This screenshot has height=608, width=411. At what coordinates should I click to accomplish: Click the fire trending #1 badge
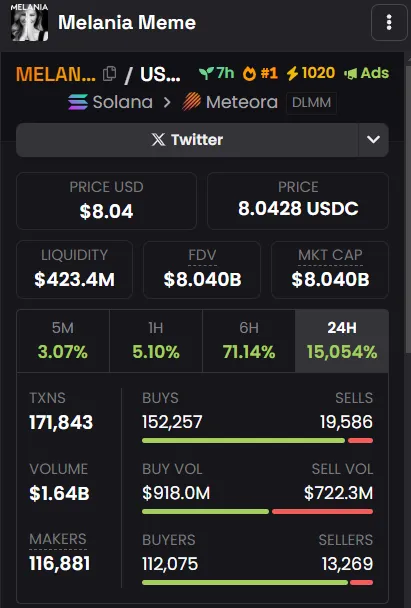coord(260,73)
